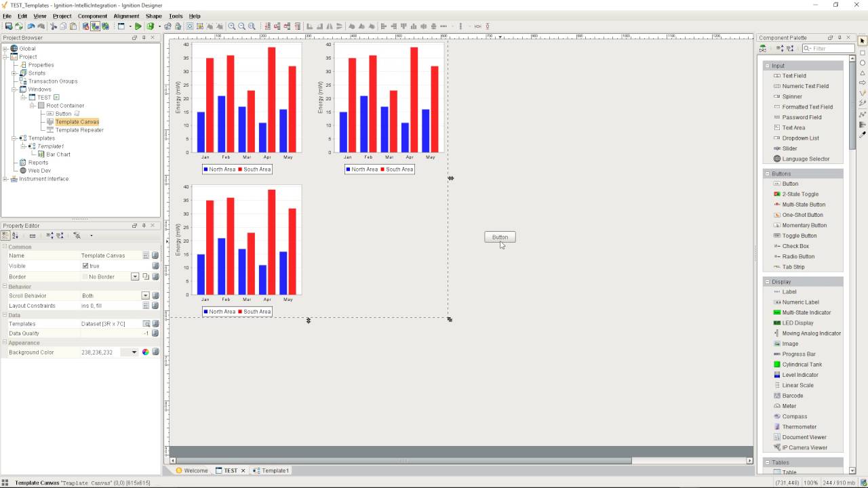Pick Slider component from palette

pyautogui.click(x=789, y=148)
